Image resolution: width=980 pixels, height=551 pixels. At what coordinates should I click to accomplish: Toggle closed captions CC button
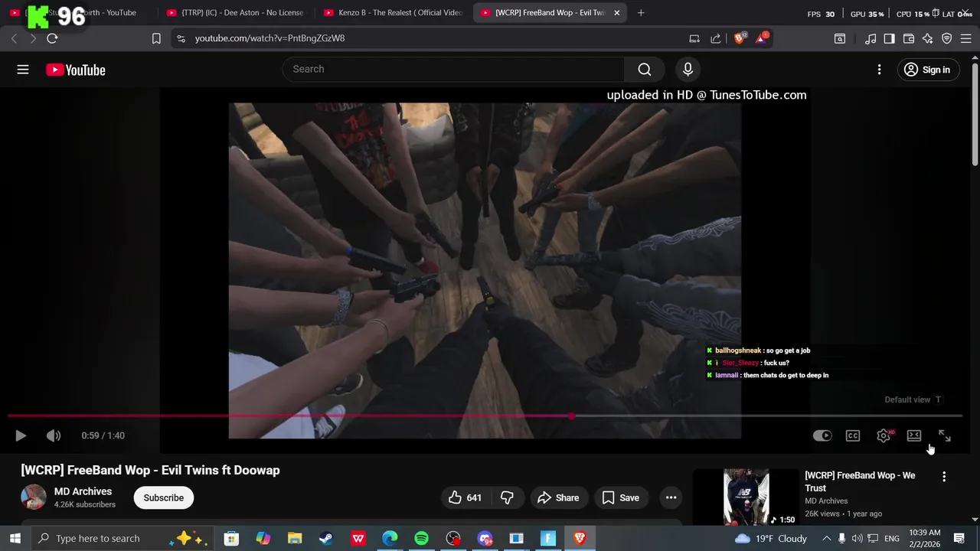853,435
